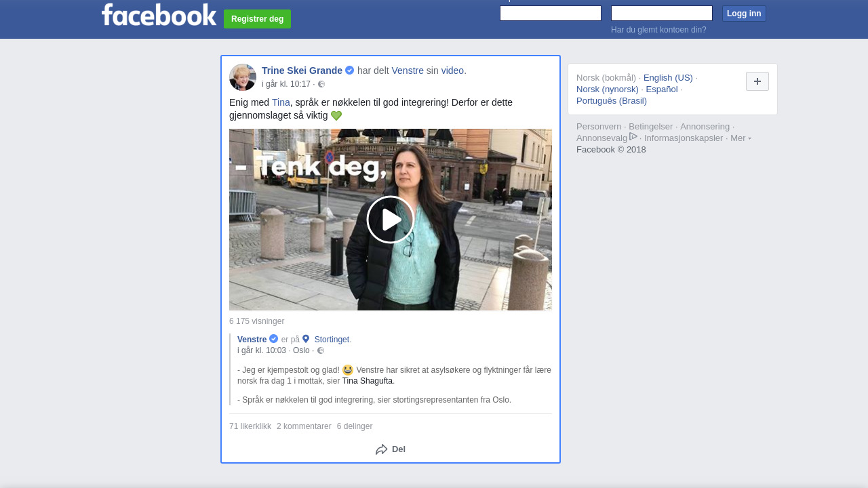868x488 pixels.
Task: Click the Norsk (bokmål) current language text
Action: [606, 78]
